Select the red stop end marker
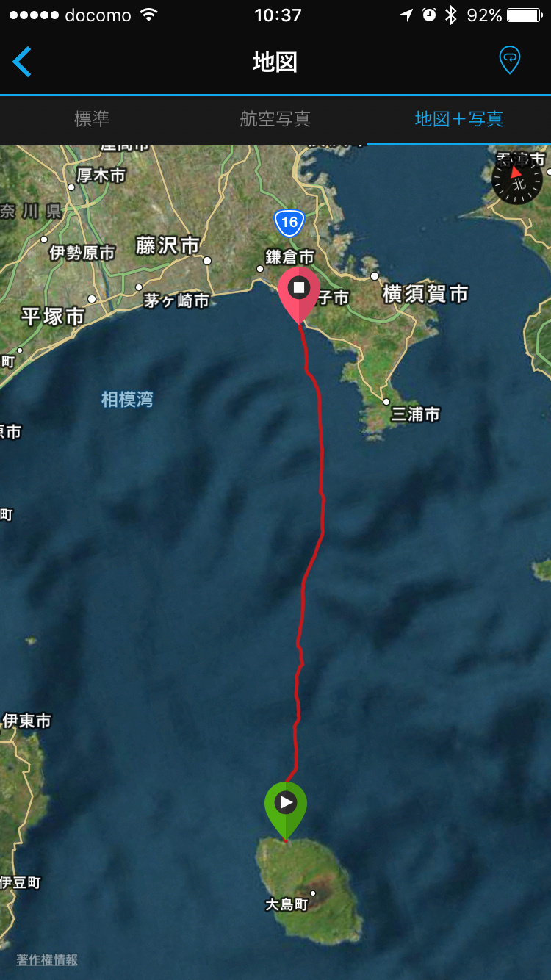551x980 pixels. (299, 295)
